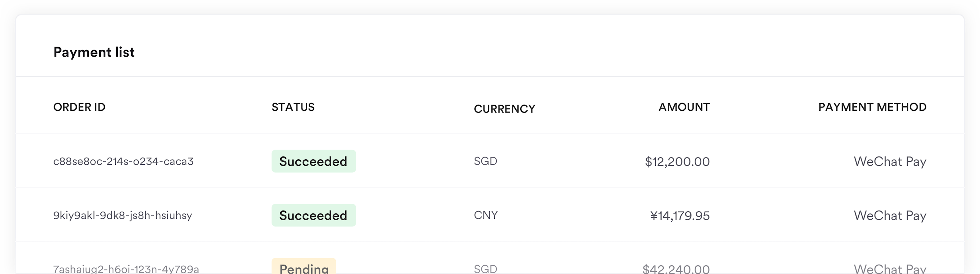Screen dimensions: 980x274
Task: Select the SGD currency in the Pending row
Action: (485, 269)
